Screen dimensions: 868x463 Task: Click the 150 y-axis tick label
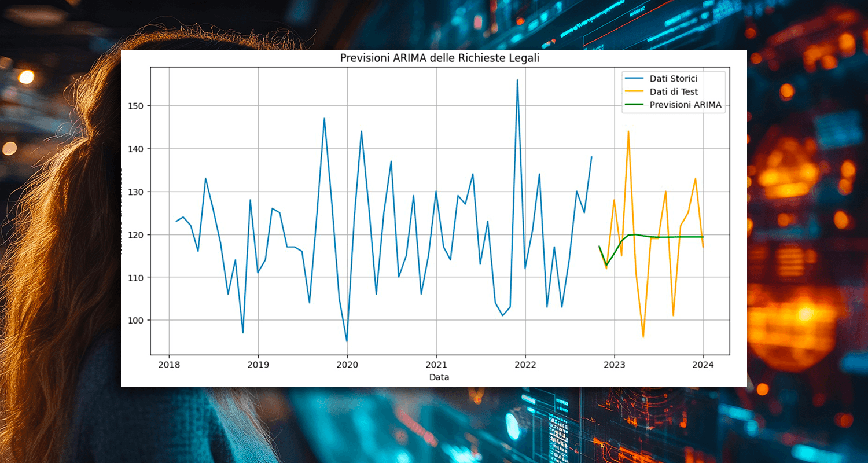coord(137,106)
